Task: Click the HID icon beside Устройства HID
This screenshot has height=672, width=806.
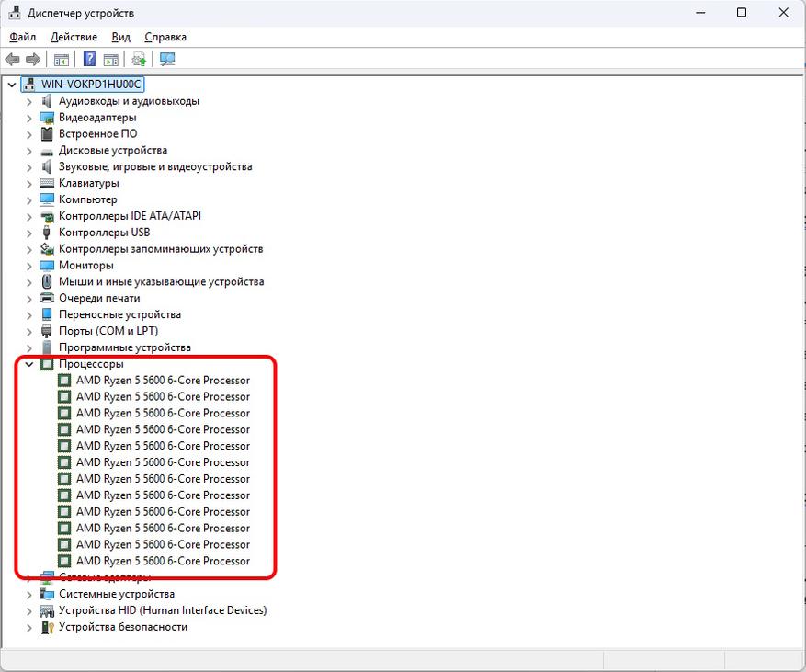Action: click(x=47, y=610)
